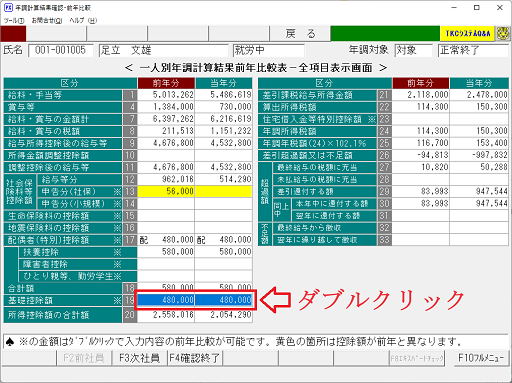Click 所得控除額の合計額 前年分 2,558,016
The width and height of the screenshot is (512, 383).
166,315
